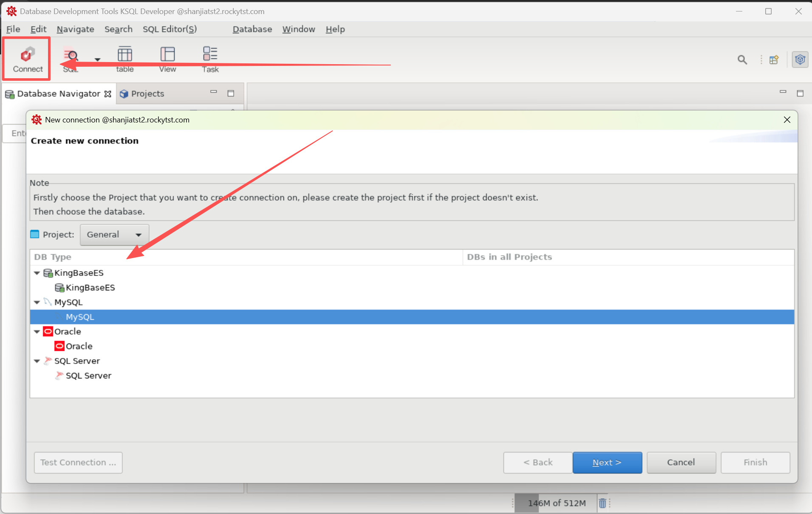Click the SQL Server parent group label
The height and width of the screenshot is (514, 812).
77,361
